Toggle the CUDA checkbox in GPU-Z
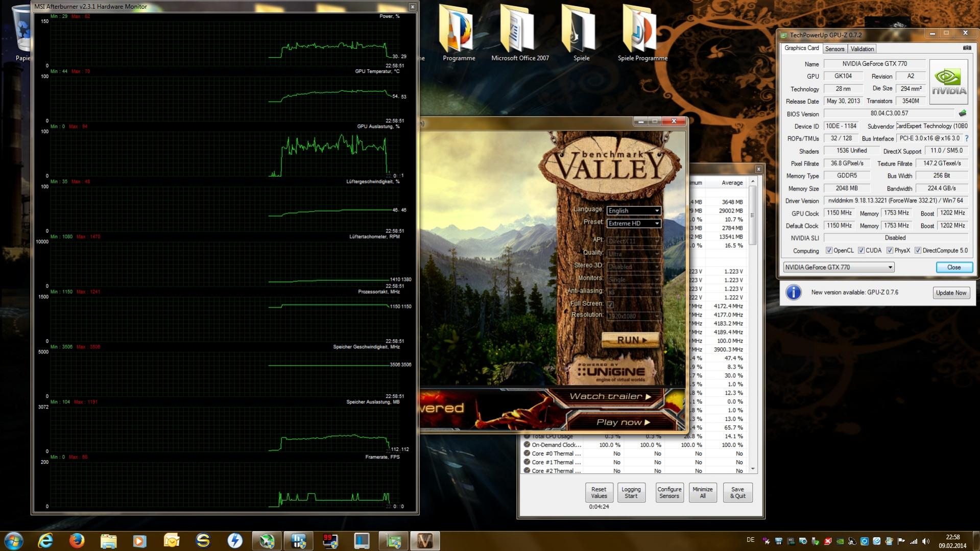980x551 pixels. (861, 251)
